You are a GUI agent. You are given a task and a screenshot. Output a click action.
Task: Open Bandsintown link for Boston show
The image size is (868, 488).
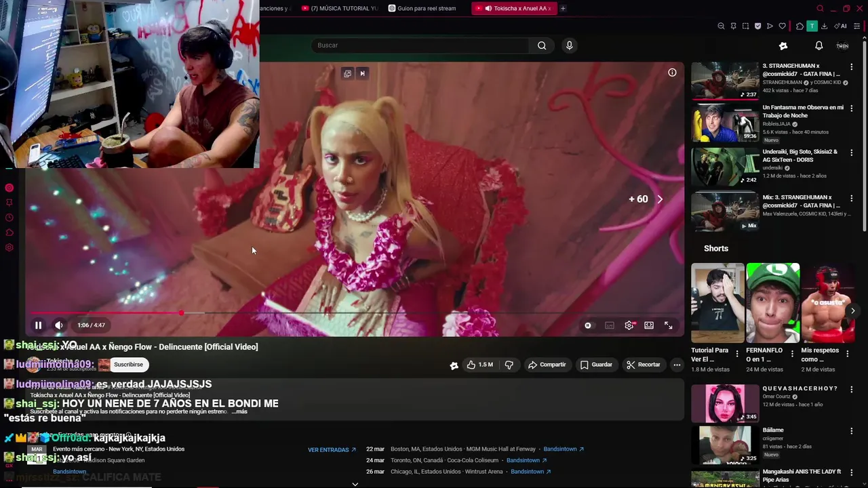pos(564,449)
